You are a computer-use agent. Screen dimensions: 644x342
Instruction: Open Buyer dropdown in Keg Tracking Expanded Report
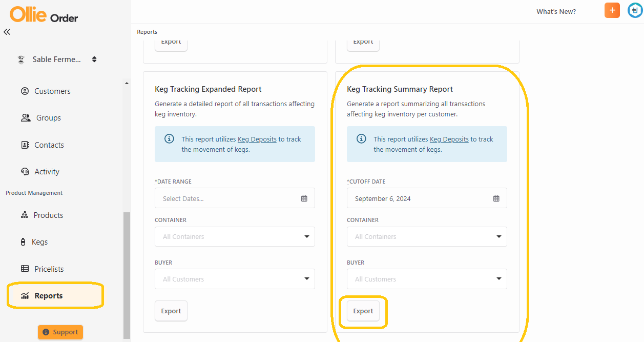[235, 279]
